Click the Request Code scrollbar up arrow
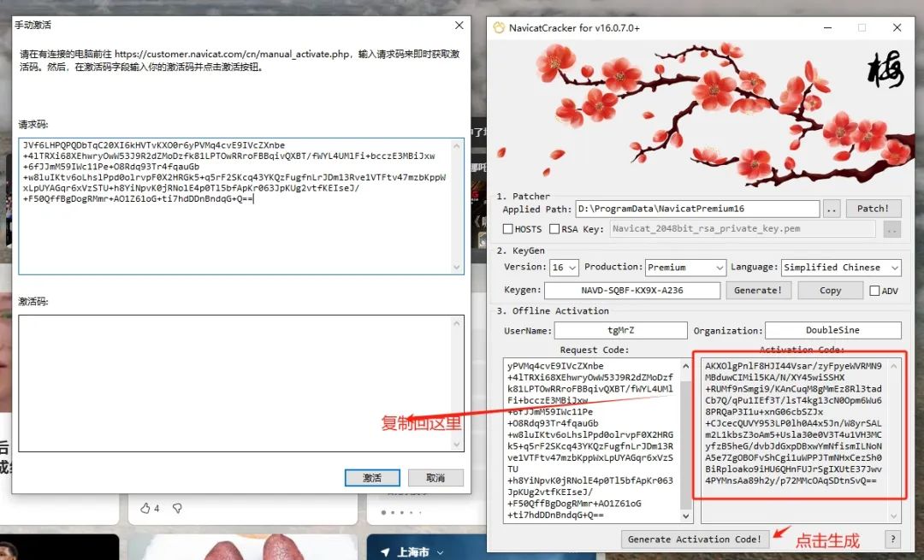 [x=686, y=366]
